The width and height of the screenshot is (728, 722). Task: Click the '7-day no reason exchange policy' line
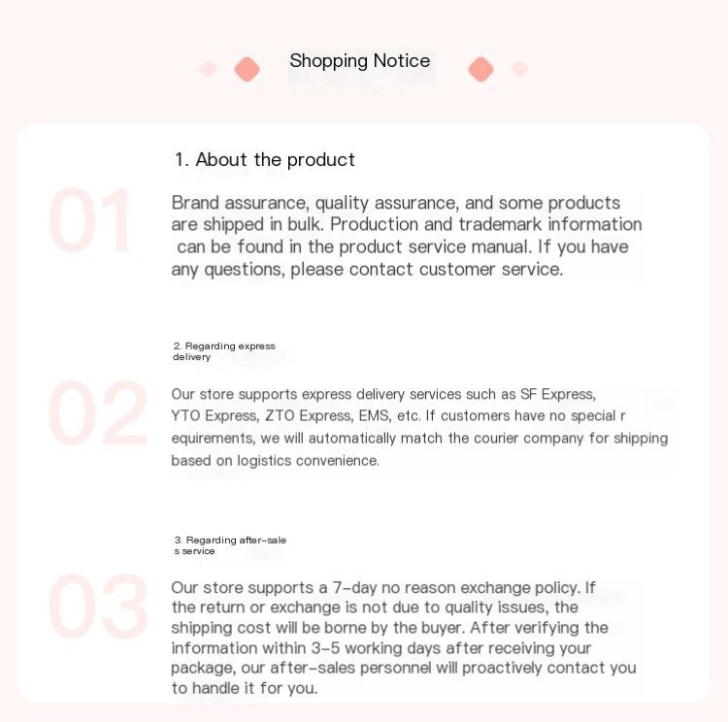click(383, 588)
